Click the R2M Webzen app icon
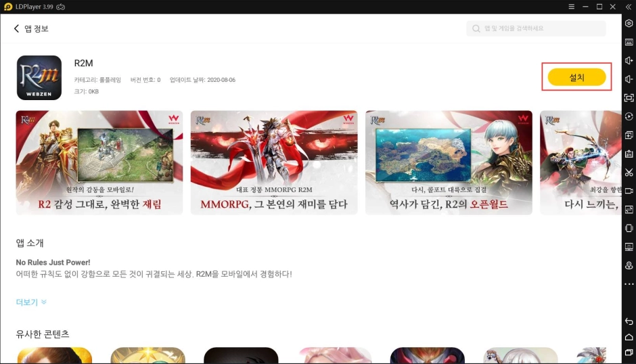 (39, 78)
